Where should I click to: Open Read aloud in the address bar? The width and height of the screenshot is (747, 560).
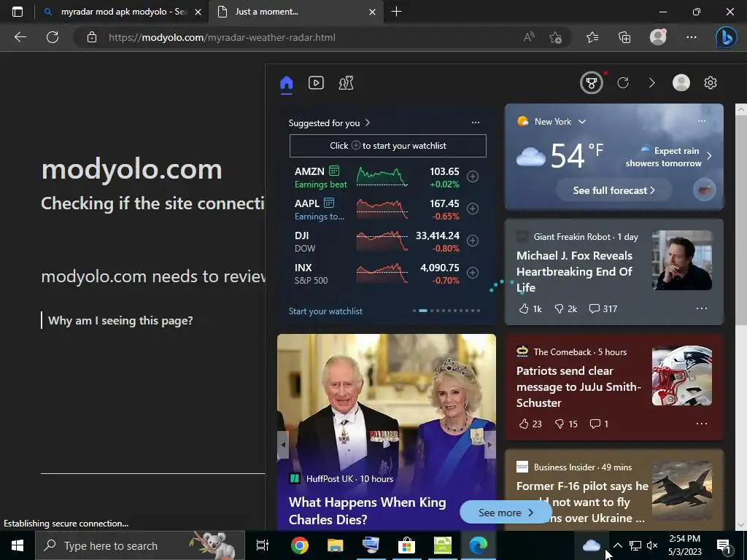click(x=529, y=37)
